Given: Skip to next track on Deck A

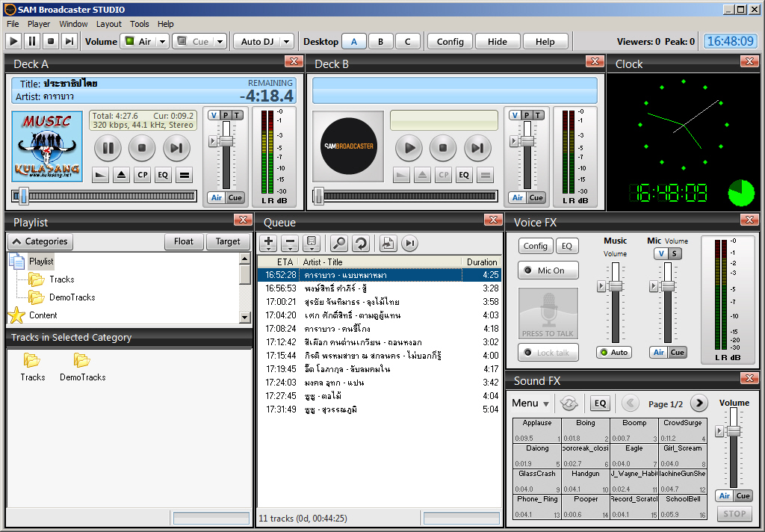Looking at the screenshot, I should pos(176,148).
